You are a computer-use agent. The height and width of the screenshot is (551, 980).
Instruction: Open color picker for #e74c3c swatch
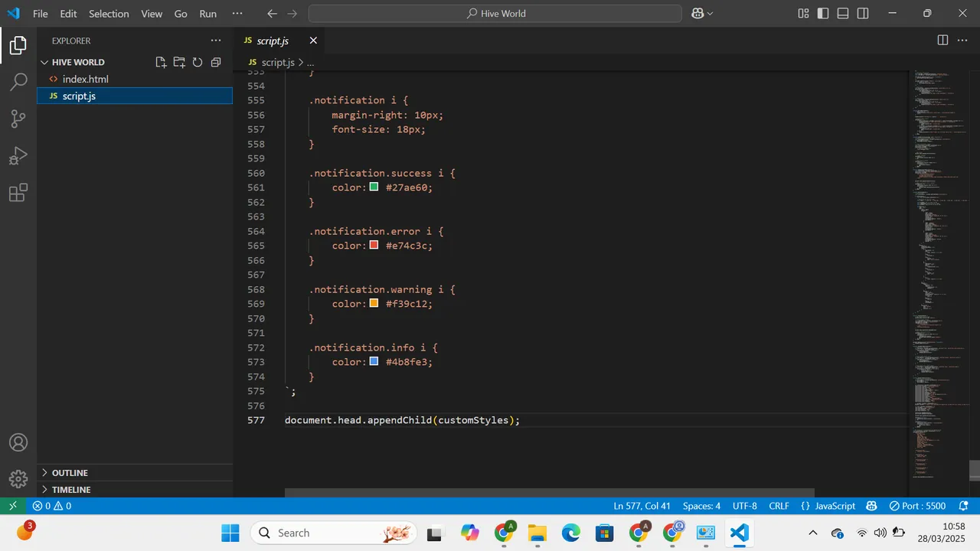[x=374, y=245]
